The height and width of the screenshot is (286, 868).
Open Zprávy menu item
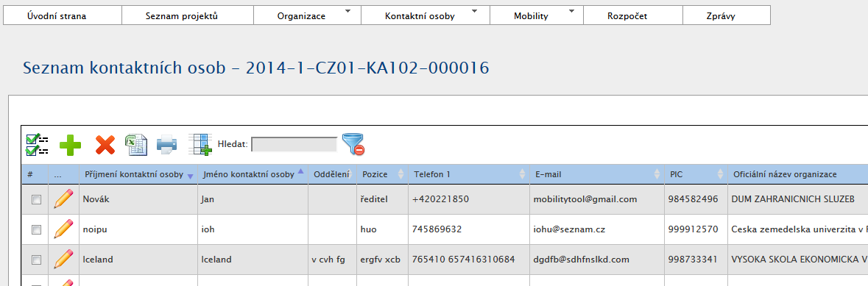coord(727,15)
